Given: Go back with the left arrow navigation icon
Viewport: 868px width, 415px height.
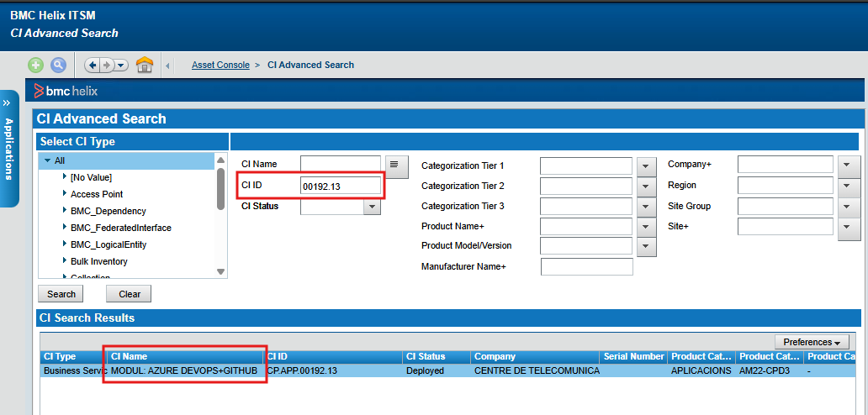Looking at the screenshot, I should (93, 66).
